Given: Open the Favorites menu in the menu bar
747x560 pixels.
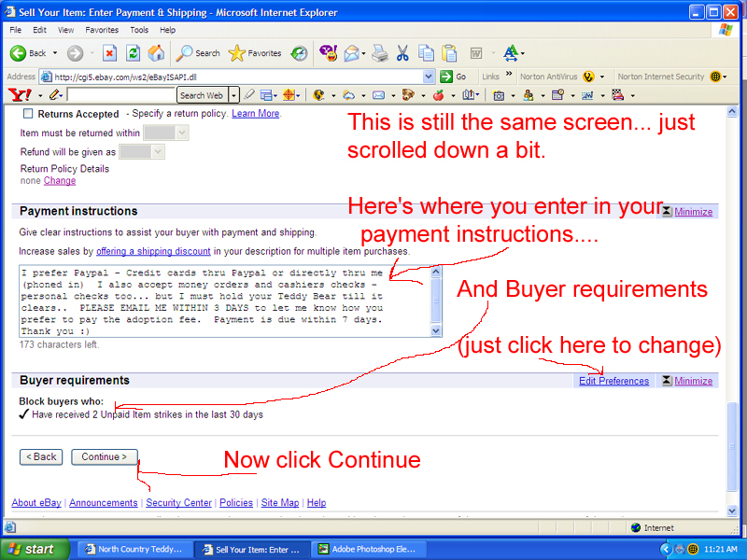Looking at the screenshot, I should [x=102, y=30].
